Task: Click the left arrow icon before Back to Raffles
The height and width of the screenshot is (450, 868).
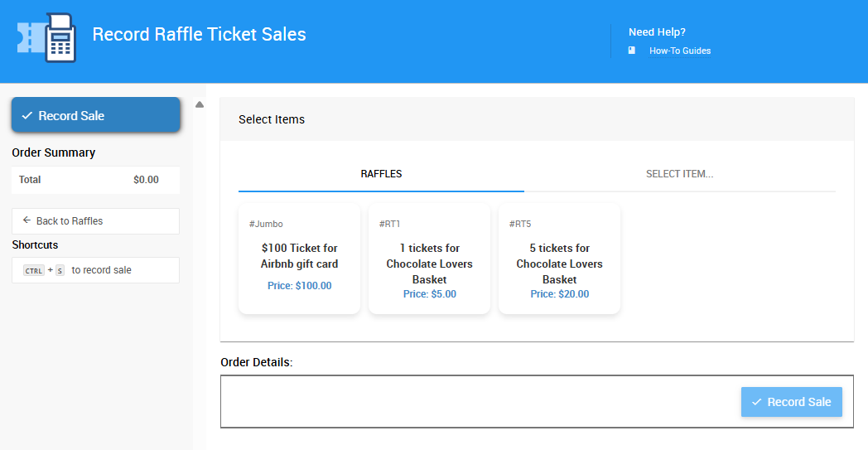Action: pyautogui.click(x=27, y=220)
